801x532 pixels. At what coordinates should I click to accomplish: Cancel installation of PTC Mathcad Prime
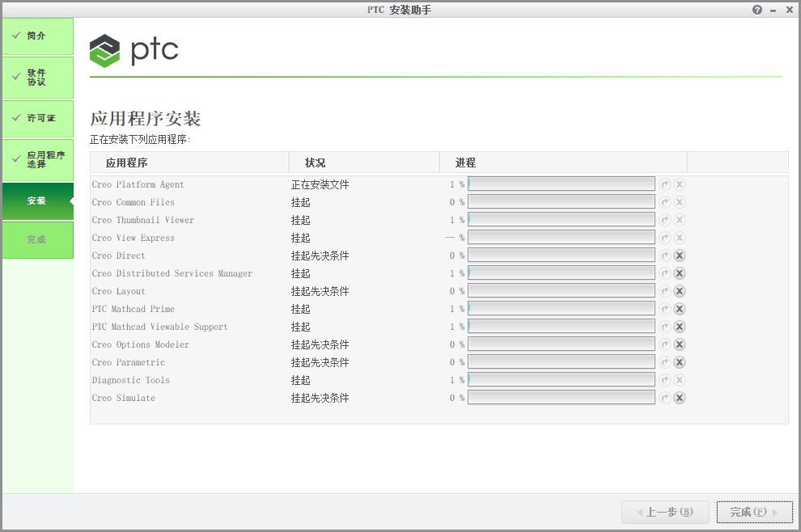[x=680, y=309]
